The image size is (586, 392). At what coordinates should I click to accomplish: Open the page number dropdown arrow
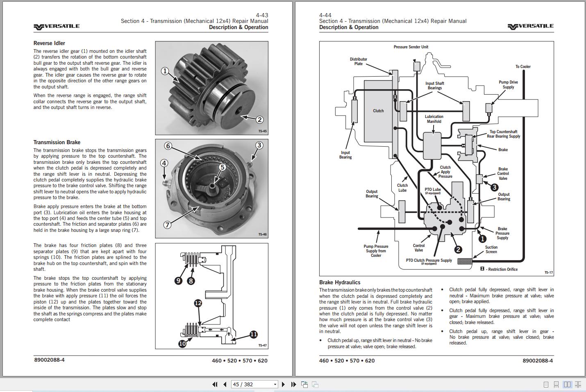[x=275, y=384]
